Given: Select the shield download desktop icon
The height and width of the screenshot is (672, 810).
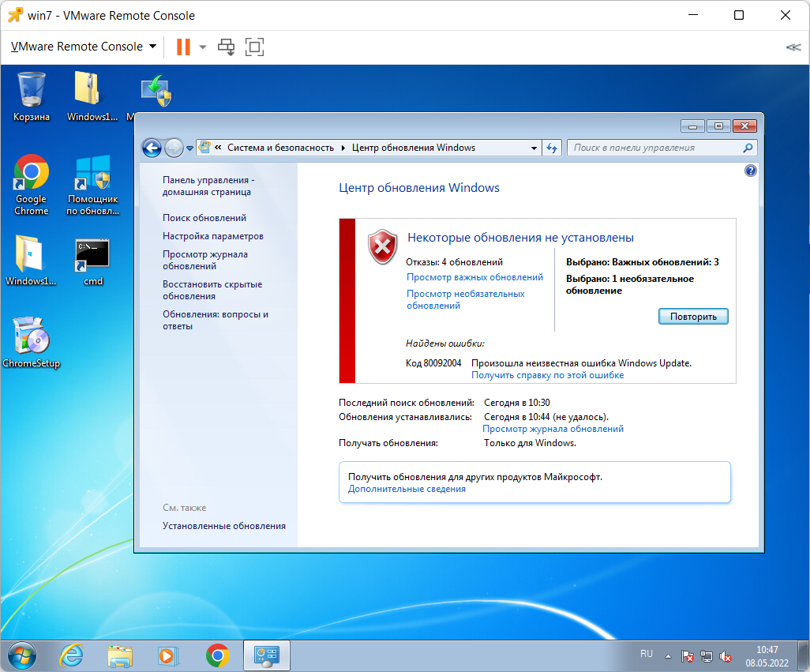Looking at the screenshot, I should point(156,91).
